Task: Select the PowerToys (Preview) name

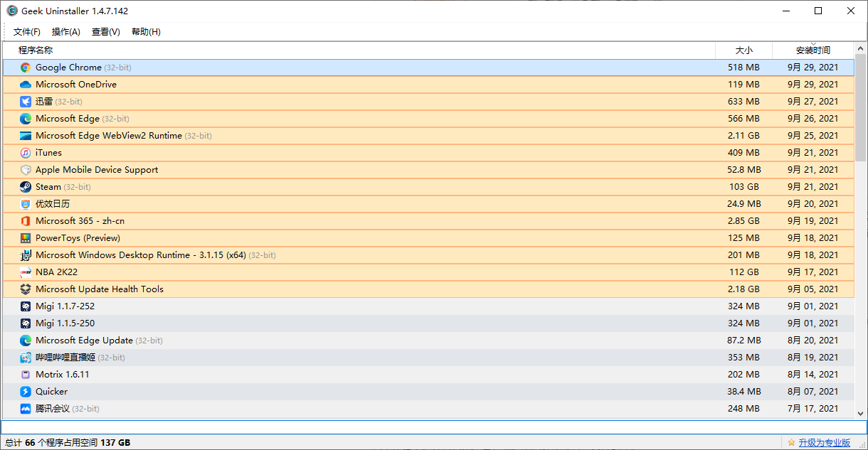Action: 78,238
